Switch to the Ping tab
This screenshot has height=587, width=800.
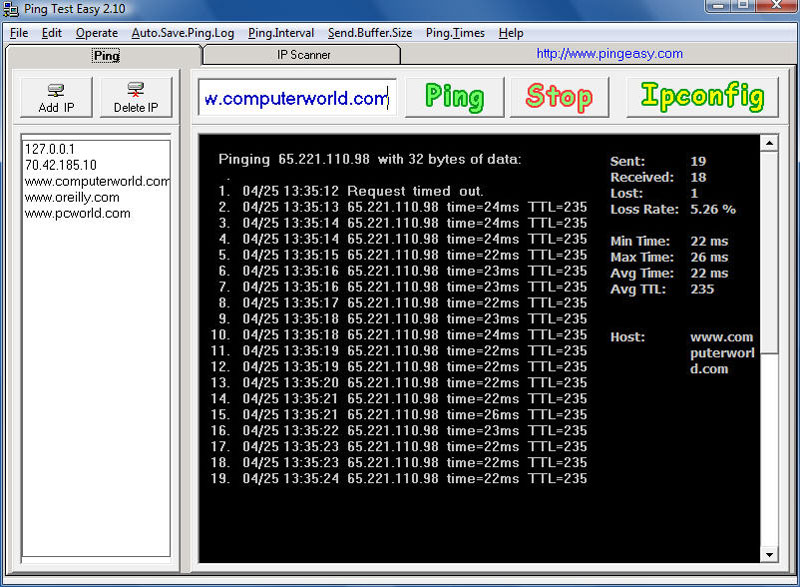[105, 55]
